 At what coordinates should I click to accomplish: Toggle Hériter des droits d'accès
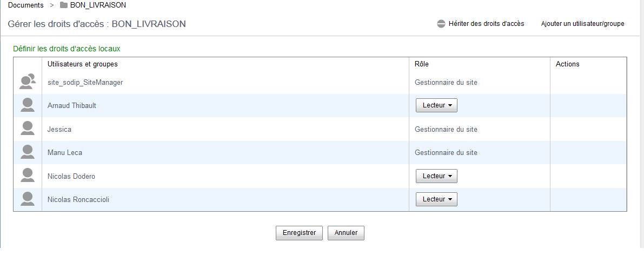coord(486,24)
